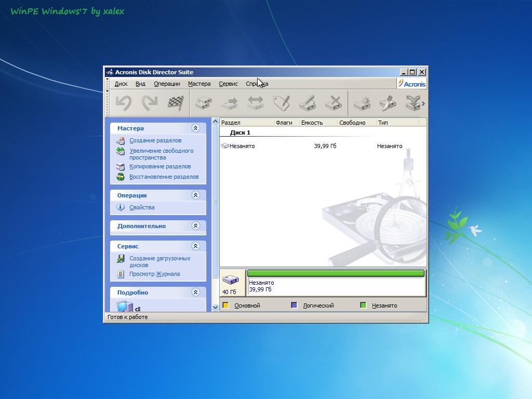Image resolution: width=532 pixels, height=399 pixels.
Task: Launch the Копирование разделов wizard link
Action: tap(160, 167)
